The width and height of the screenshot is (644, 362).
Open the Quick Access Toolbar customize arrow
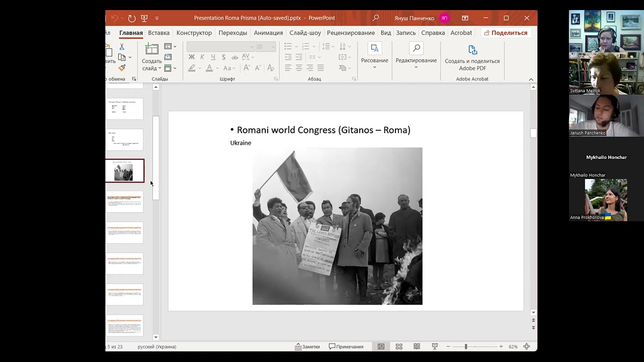(x=157, y=18)
